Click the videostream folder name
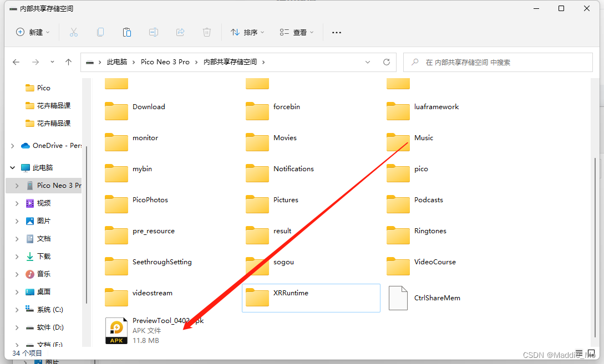The width and height of the screenshot is (604, 364). tap(153, 293)
